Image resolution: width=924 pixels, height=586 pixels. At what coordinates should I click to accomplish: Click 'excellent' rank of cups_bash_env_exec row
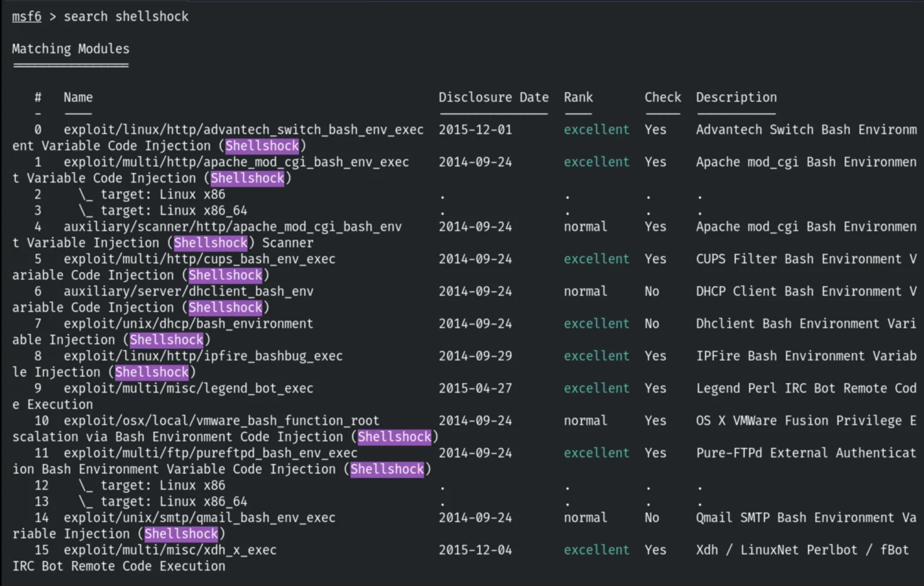pyautogui.click(x=596, y=259)
